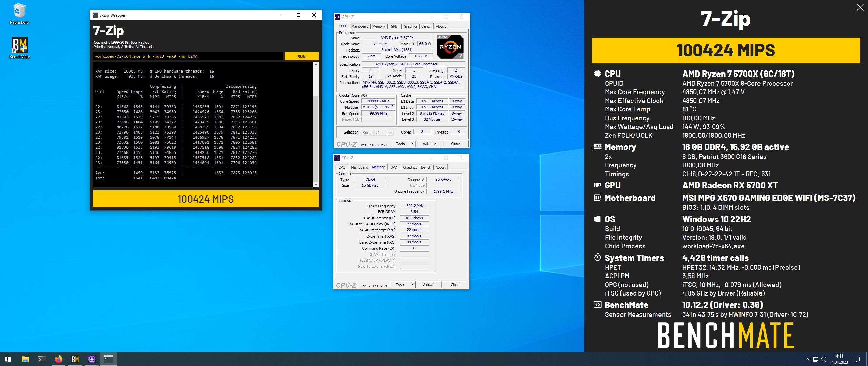Run the 7-Zip benchmark with RUN button

(301, 56)
